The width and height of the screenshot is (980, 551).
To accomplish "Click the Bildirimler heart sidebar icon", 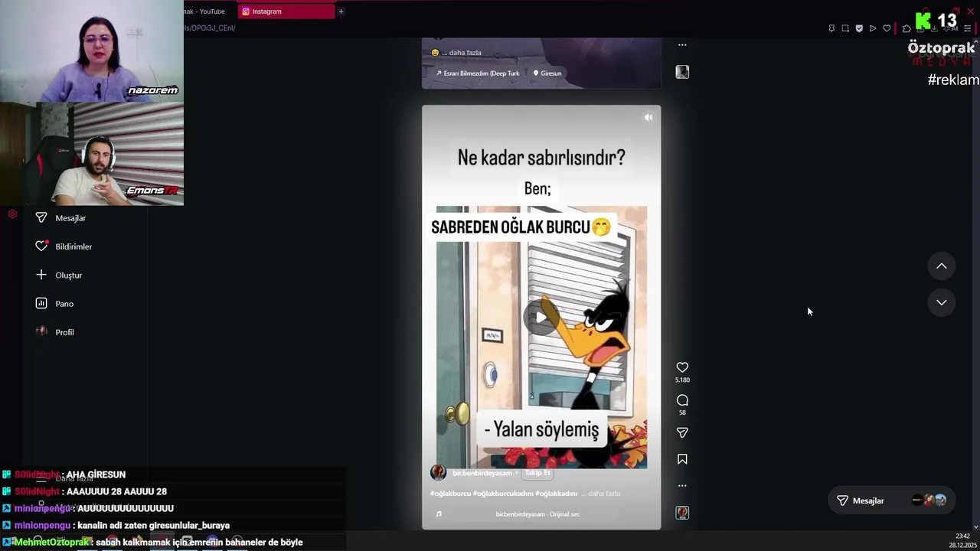I will click(41, 246).
